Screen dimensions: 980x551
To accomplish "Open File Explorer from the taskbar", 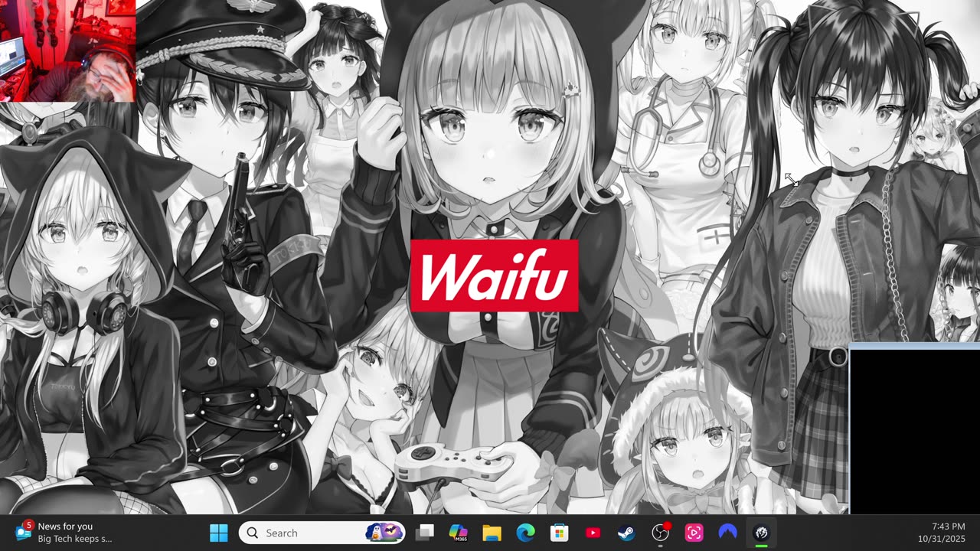I will [492, 533].
